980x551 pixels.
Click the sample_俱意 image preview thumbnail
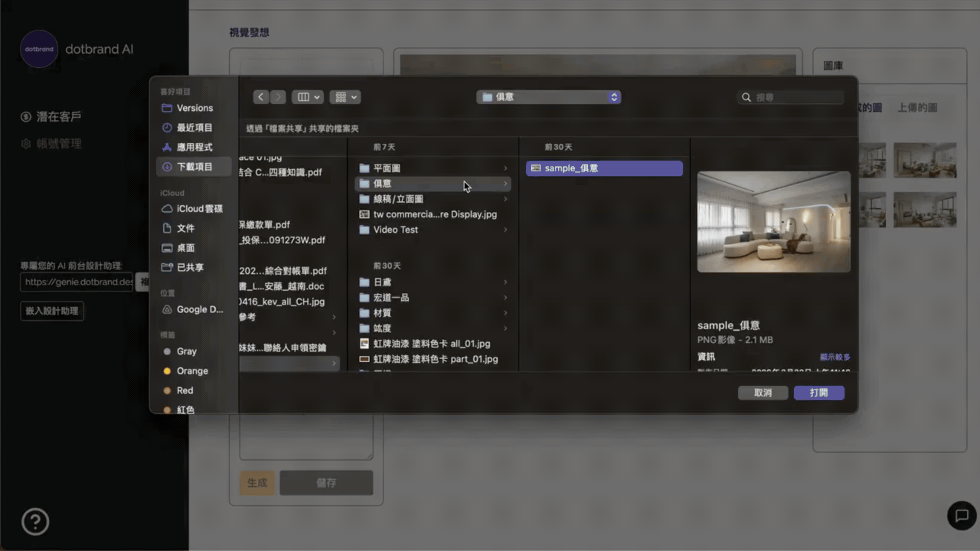point(773,221)
